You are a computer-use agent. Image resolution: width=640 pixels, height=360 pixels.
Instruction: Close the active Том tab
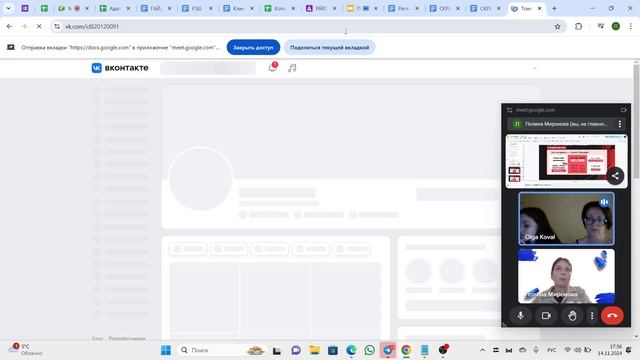click(x=540, y=8)
